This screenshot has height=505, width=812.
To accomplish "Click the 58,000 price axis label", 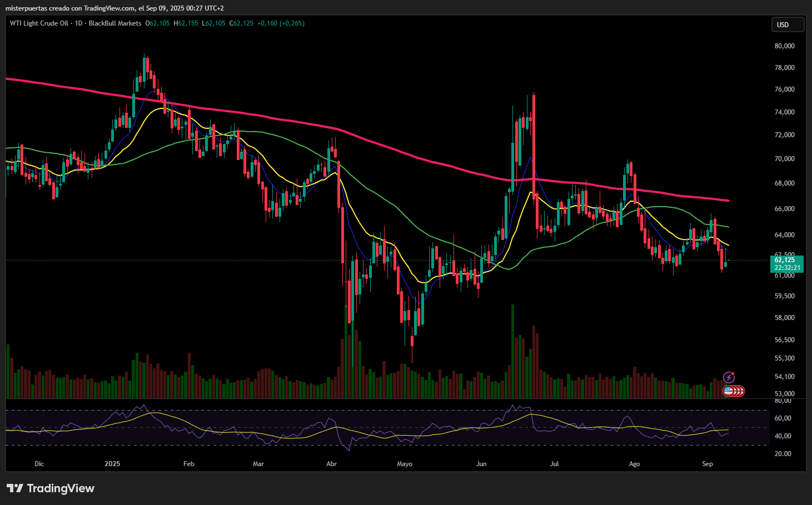I will coord(784,318).
